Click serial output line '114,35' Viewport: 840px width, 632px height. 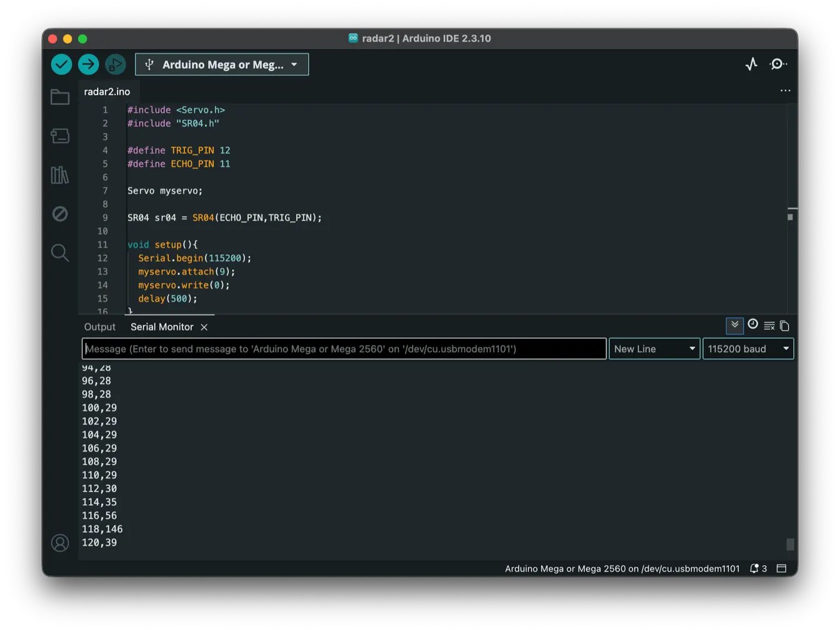(x=99, y=502)
